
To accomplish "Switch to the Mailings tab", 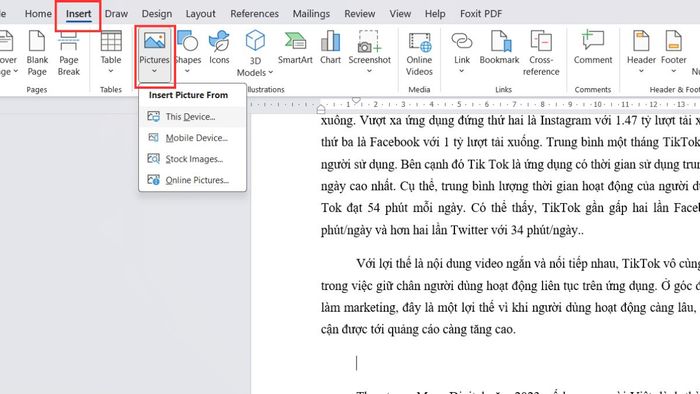I will pyautogui.click(x=311, y=14).
